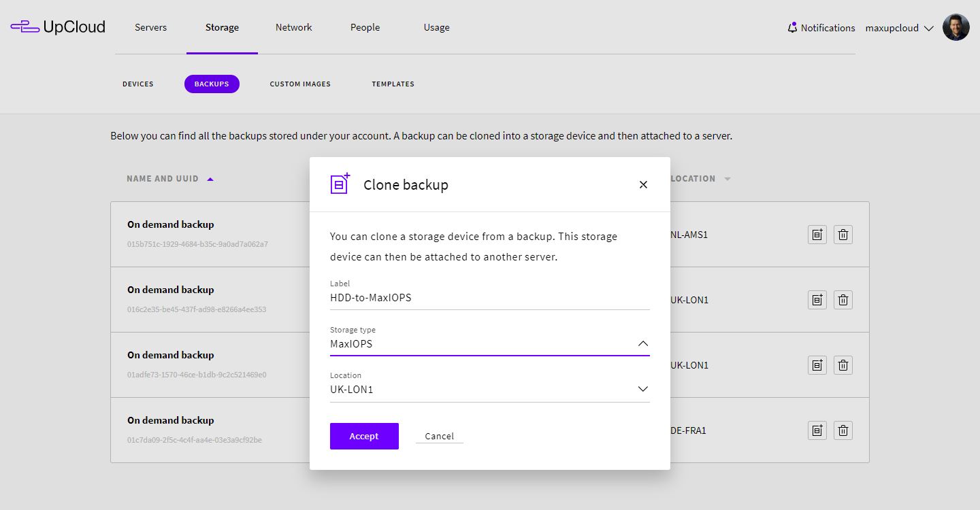Clone the NL-AMS1 backup
Viewport: 980px width, 510px height.
coord(817,235)
